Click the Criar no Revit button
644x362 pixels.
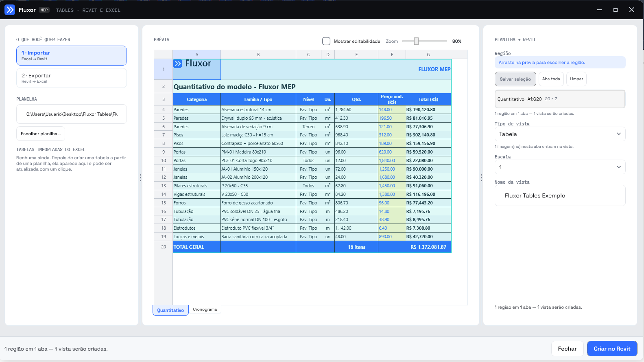click(x=612, y=349)
